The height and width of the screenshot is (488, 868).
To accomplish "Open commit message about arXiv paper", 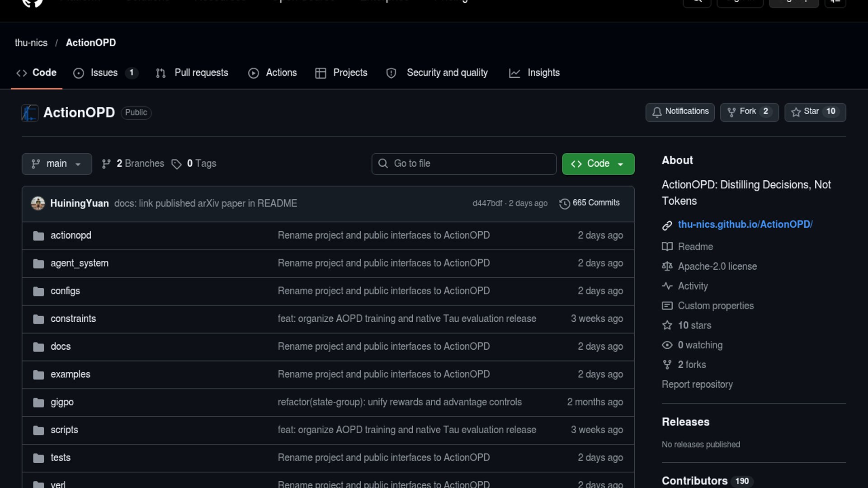I will click(x=206, y=203).
